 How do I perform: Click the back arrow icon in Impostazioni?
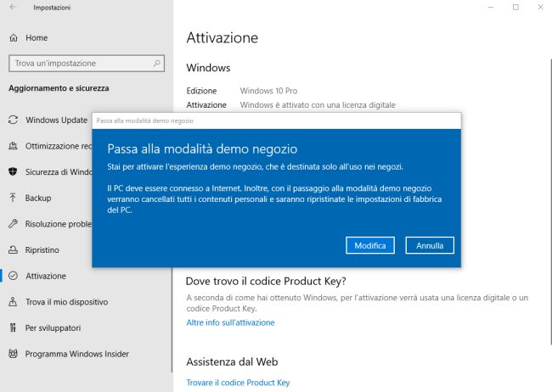[x=13, y=7]
